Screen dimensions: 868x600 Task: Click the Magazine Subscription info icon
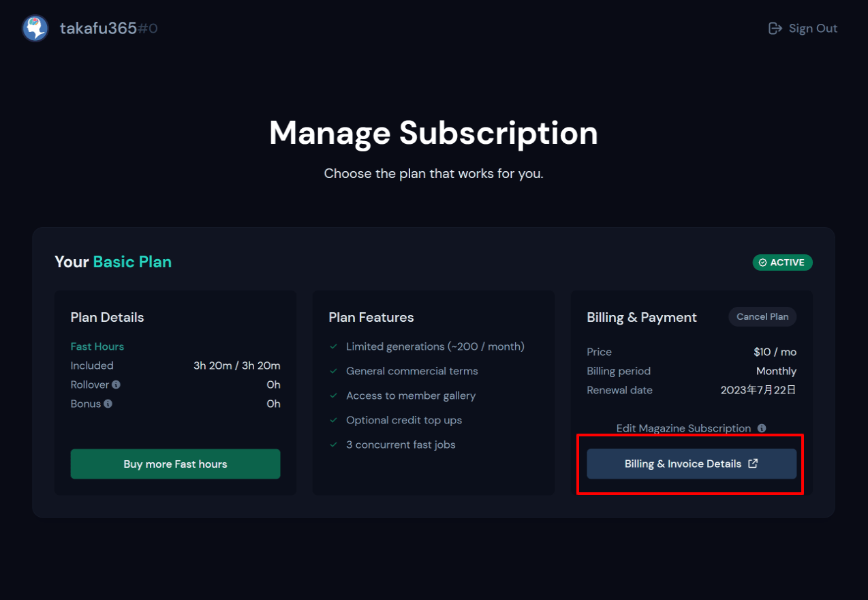click(x=762, y=428)
